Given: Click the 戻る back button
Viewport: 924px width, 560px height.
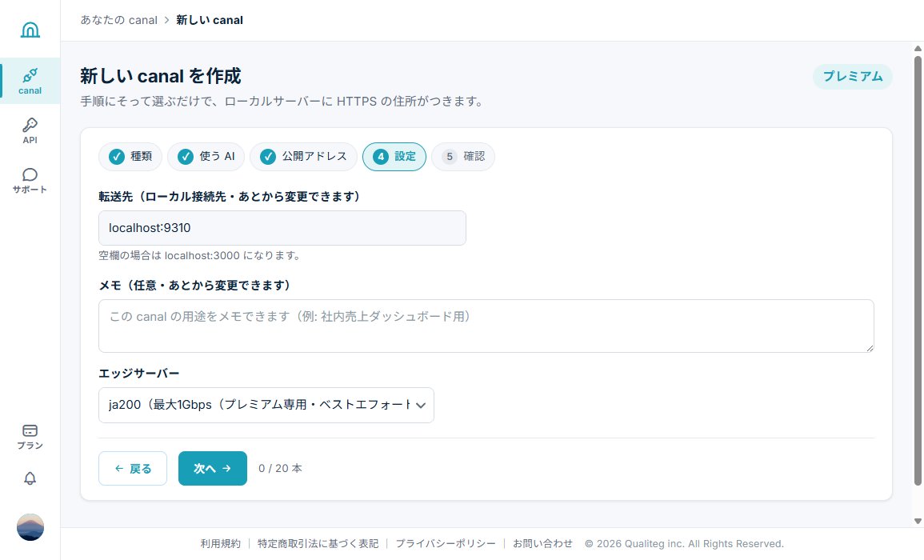Looking at the screenshot, I should click(x=133, y=469).
